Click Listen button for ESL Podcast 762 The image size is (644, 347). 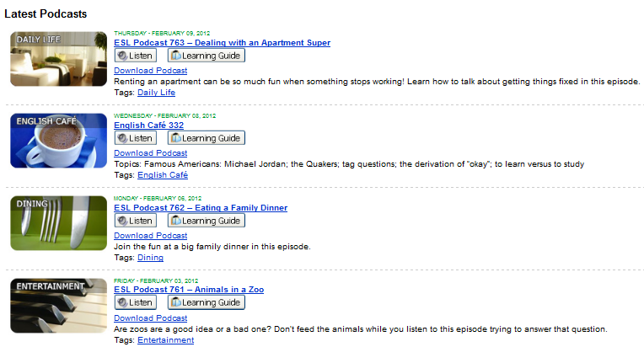[136, 221]
